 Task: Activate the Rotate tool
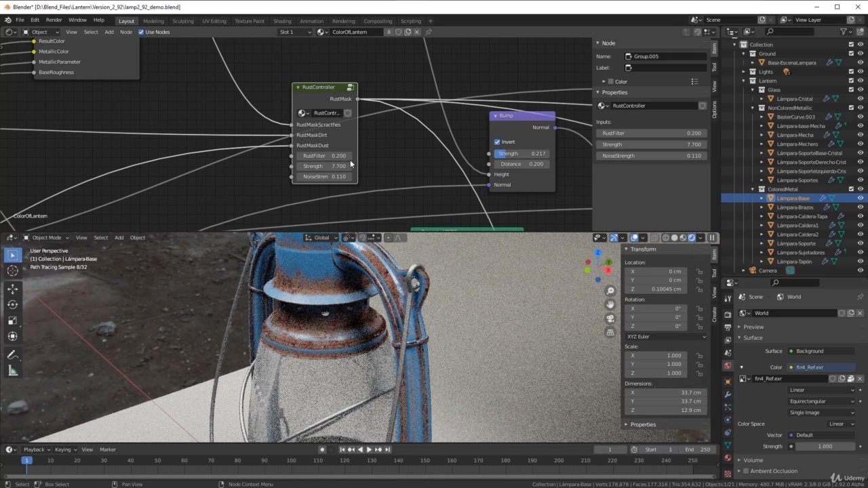click(12, 304)
